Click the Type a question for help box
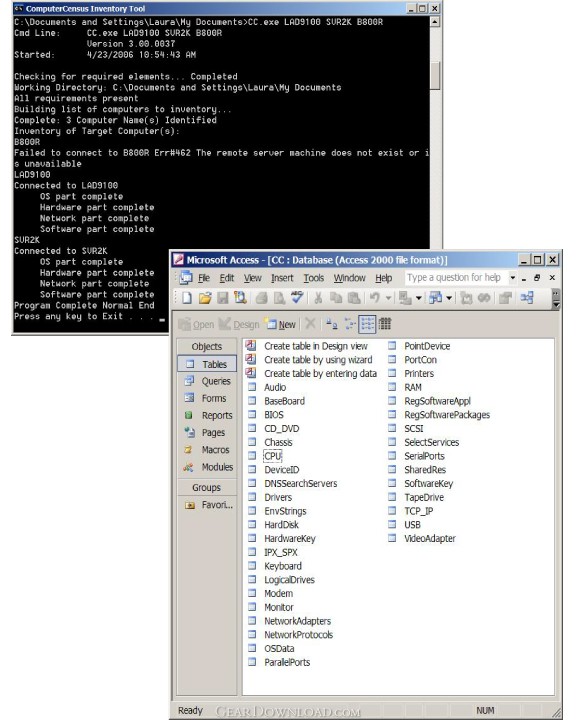 455,278
